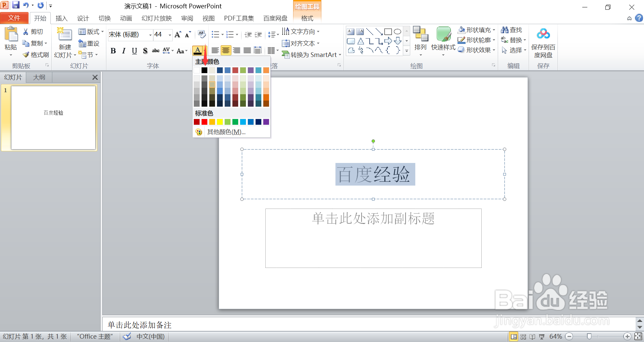Open the Section (节) dropdown

pyautogui.click(x=88, y=55)
